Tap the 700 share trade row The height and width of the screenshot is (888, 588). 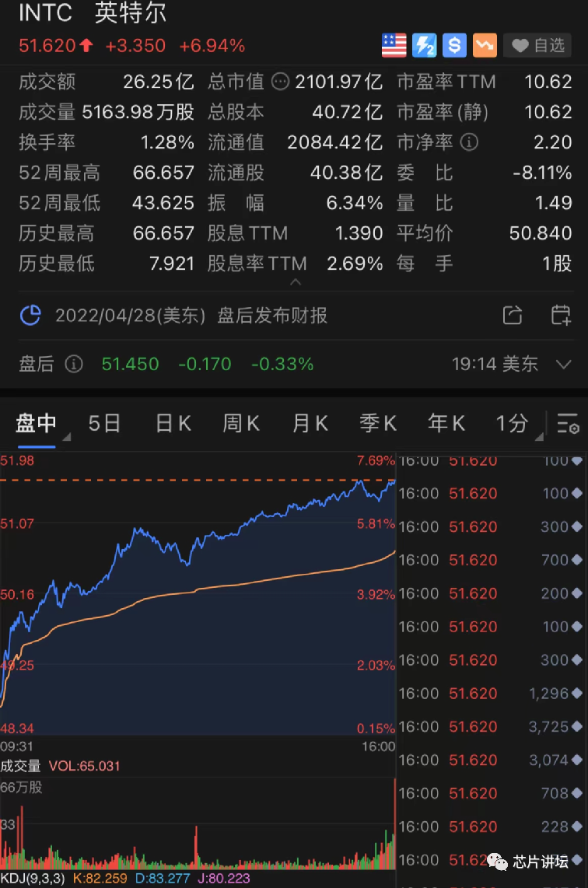[x=491, y=560]
